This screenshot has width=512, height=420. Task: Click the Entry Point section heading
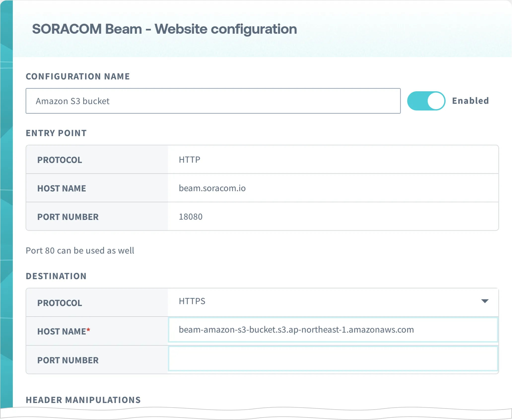pos(56,133)
